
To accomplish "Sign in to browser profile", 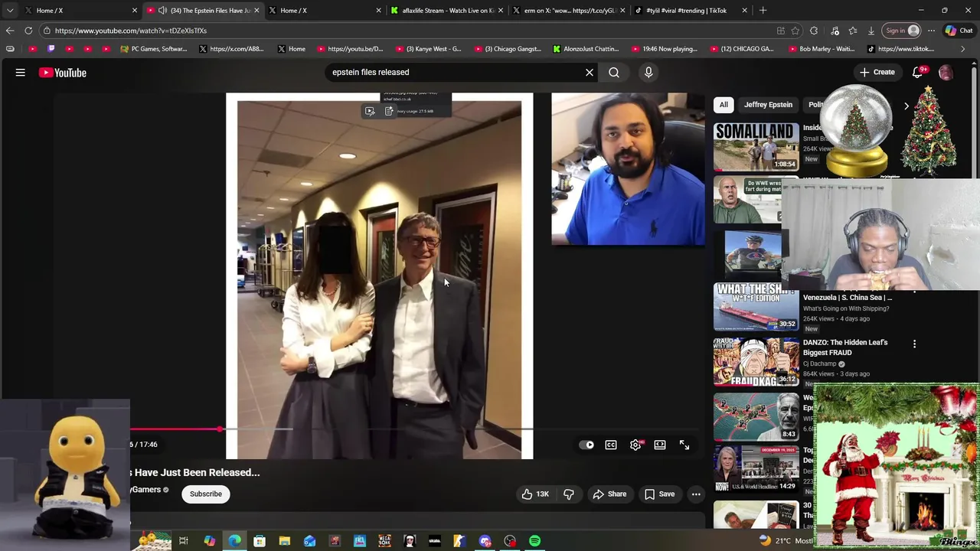I will pyautogui.click(x=902, y=31).
